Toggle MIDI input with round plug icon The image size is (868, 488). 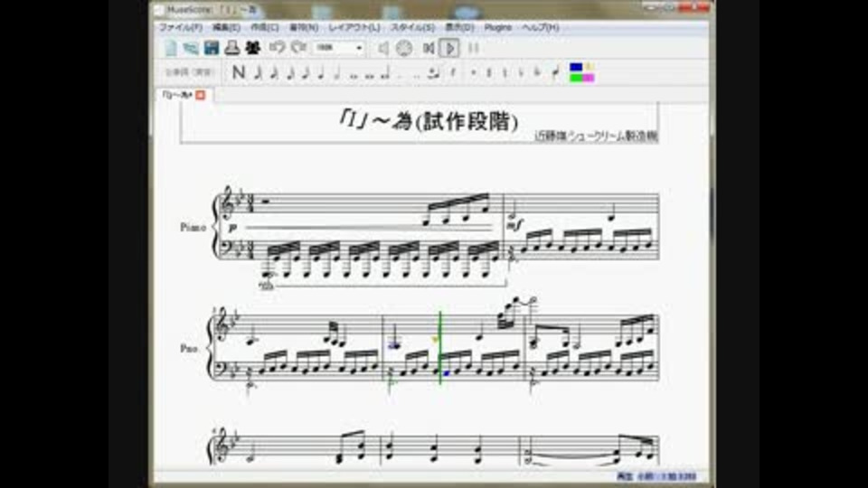[x=404, y=49]
